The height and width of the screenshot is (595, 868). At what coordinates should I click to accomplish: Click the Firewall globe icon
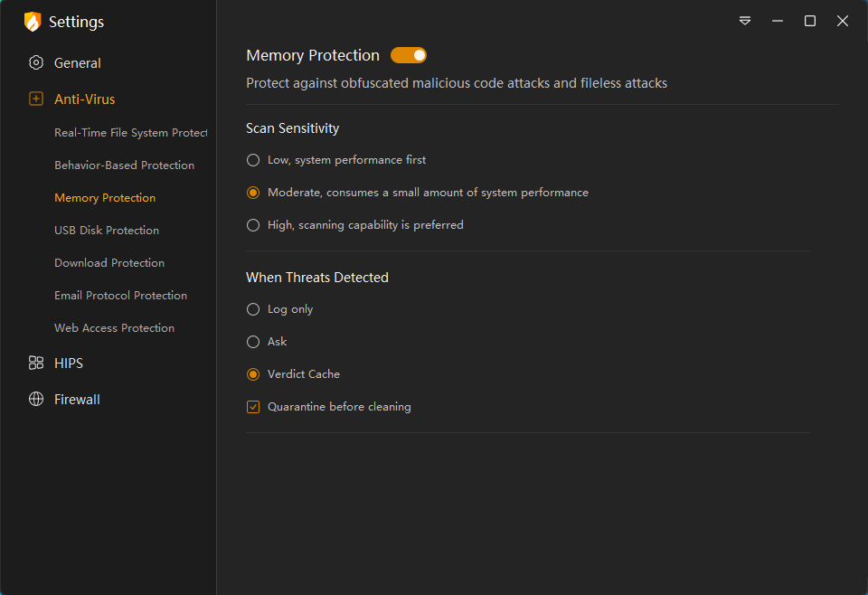36,400
